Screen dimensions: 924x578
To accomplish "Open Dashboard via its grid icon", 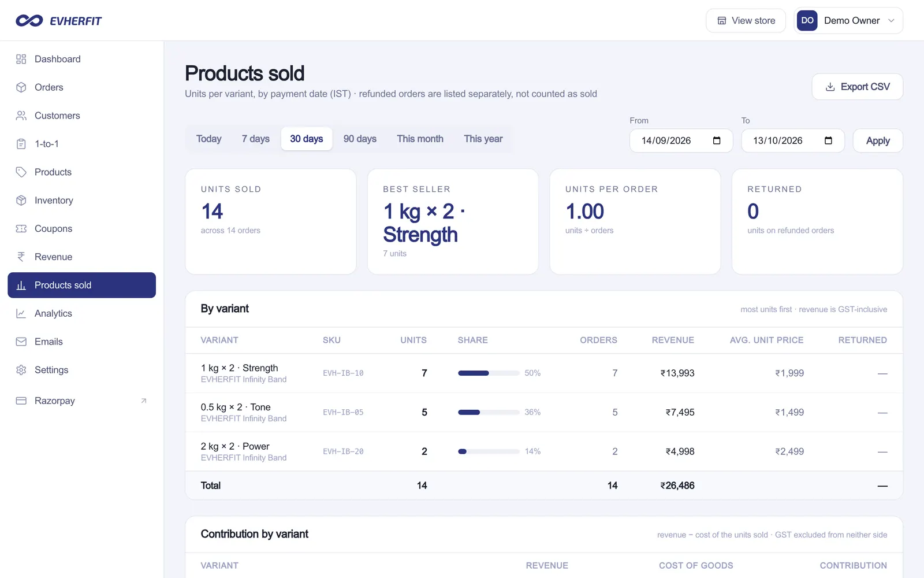I will click(x=21, y=59).
